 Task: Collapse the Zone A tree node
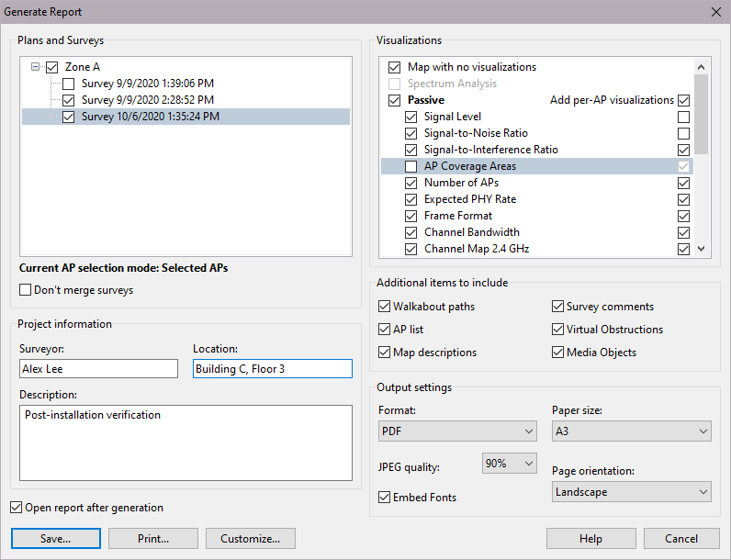click(35, 67)
